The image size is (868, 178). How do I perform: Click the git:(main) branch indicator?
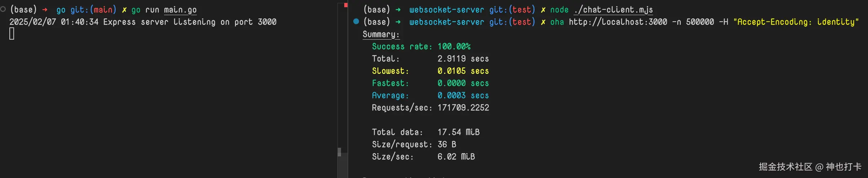[x=93, y=10]
